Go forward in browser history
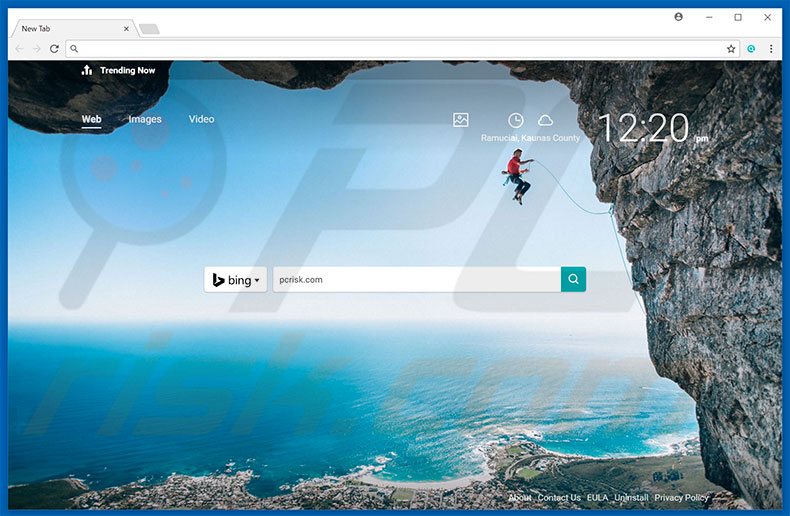790x516 pixels. pos(36,49)
